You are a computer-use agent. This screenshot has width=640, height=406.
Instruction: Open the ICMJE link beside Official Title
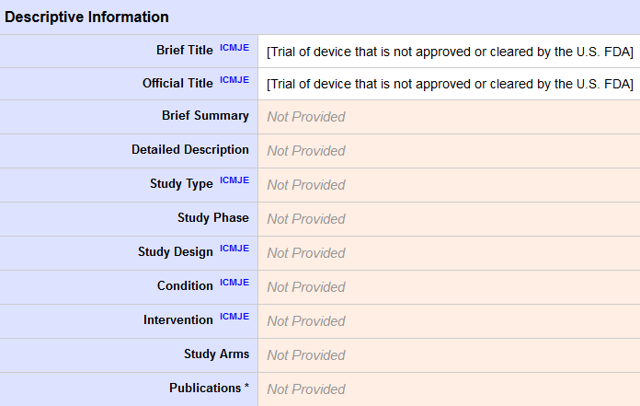[x=234, y=80]
